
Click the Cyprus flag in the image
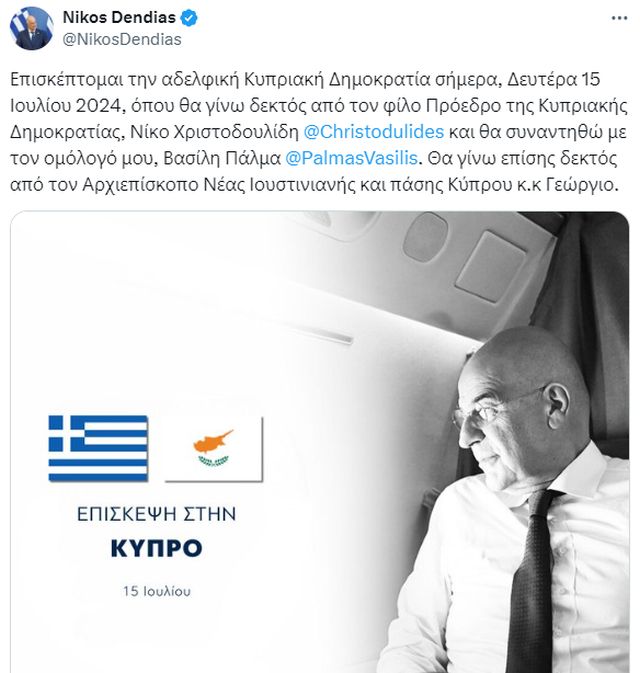click(214, 449)
